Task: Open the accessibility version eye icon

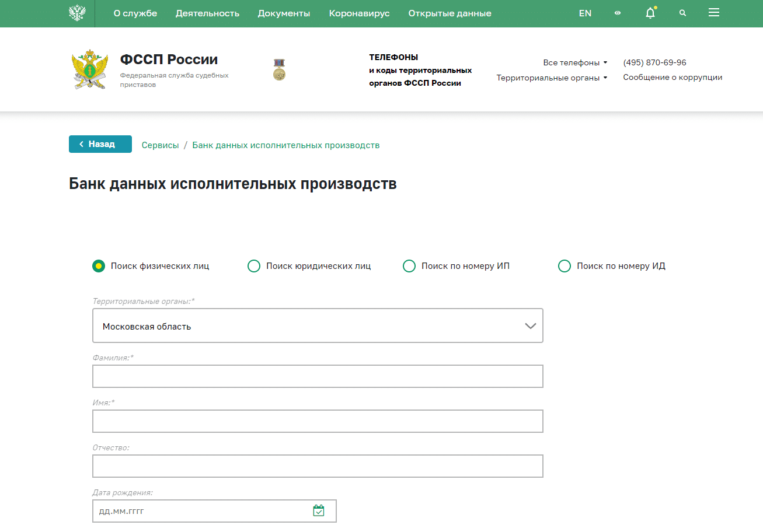Action: pos(617,12)
